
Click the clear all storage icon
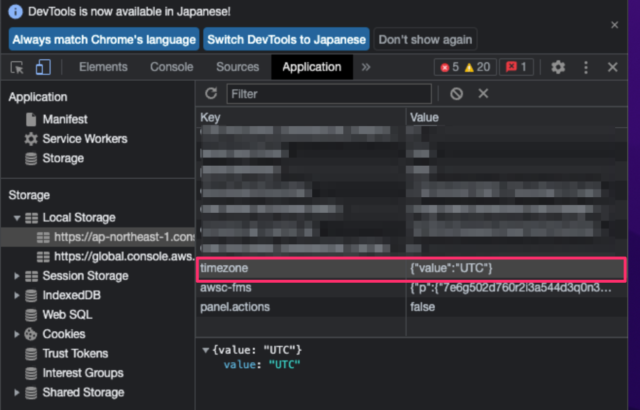click(456, 93)
